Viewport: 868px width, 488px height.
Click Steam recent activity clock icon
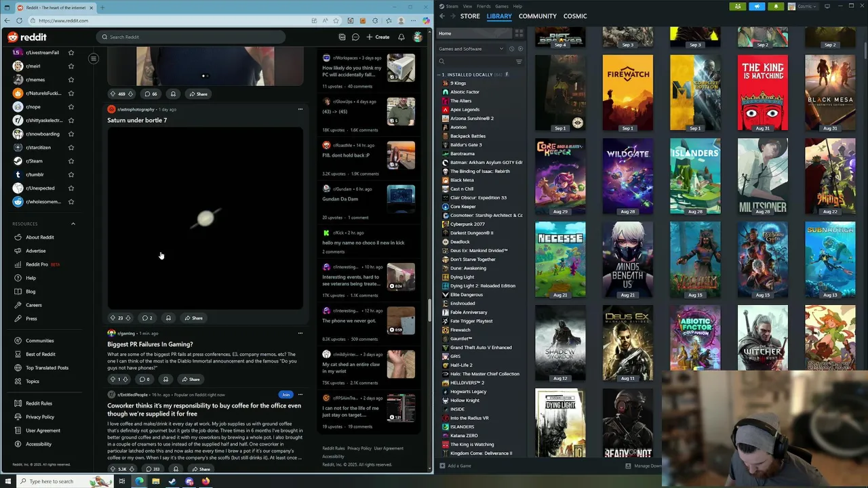(512, 49)
